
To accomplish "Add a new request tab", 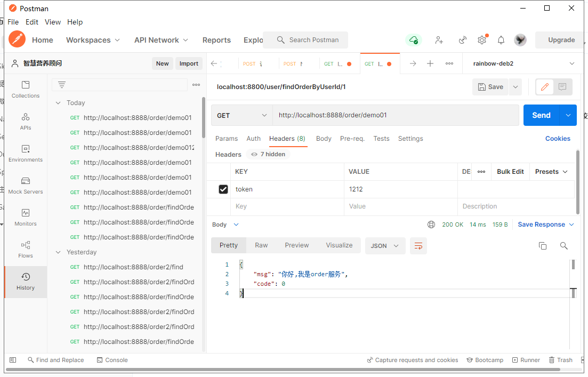I will pos(430,63).
